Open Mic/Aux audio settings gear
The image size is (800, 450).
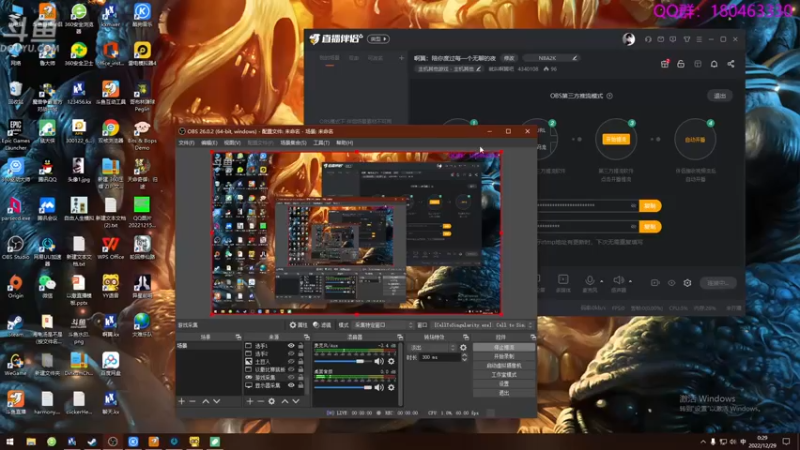391,361
